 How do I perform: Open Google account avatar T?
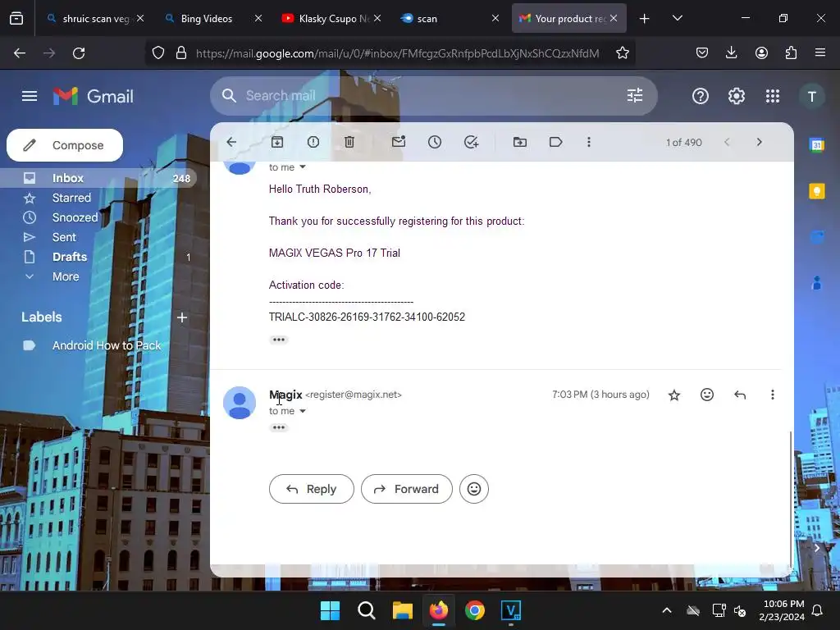(x=811, y=97)
